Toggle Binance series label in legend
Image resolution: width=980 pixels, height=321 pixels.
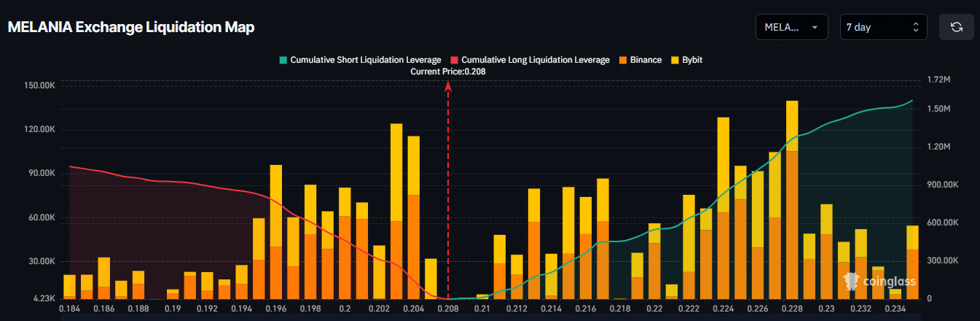[x=646, y=60]
